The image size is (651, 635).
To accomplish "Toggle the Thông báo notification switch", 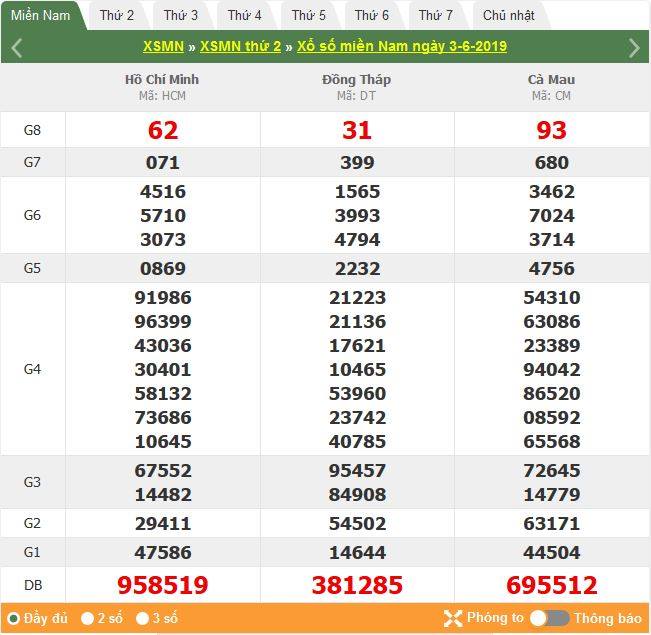I will point(549,618).
